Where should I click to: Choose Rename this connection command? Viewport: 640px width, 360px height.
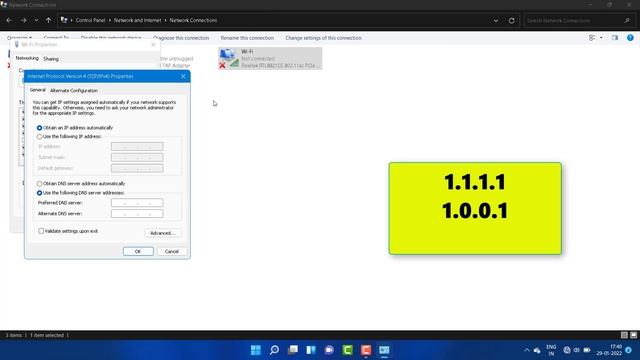pos(247,38)
